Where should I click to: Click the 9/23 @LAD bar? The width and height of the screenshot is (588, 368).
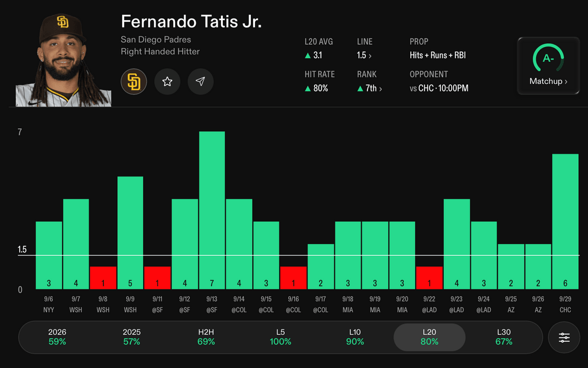457,244
